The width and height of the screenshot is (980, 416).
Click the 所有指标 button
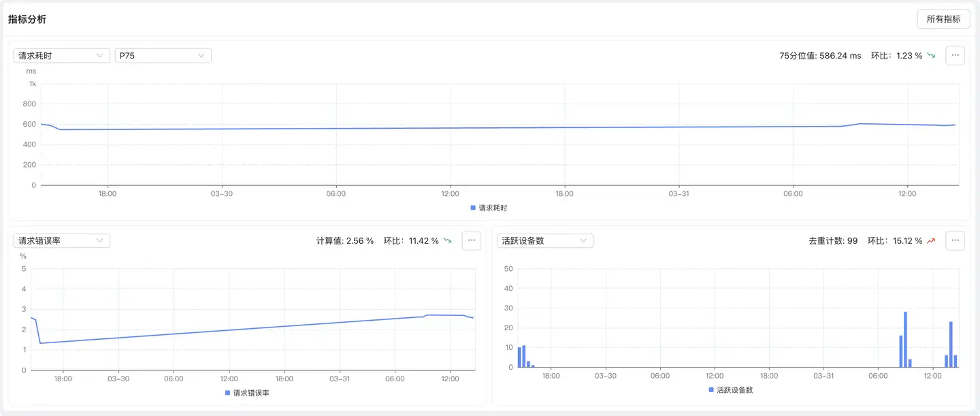pos(943,19)
